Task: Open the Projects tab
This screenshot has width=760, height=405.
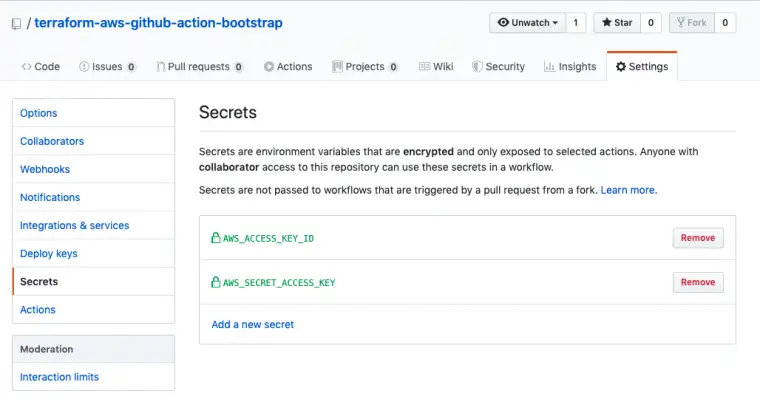Action: pos(366,67)
